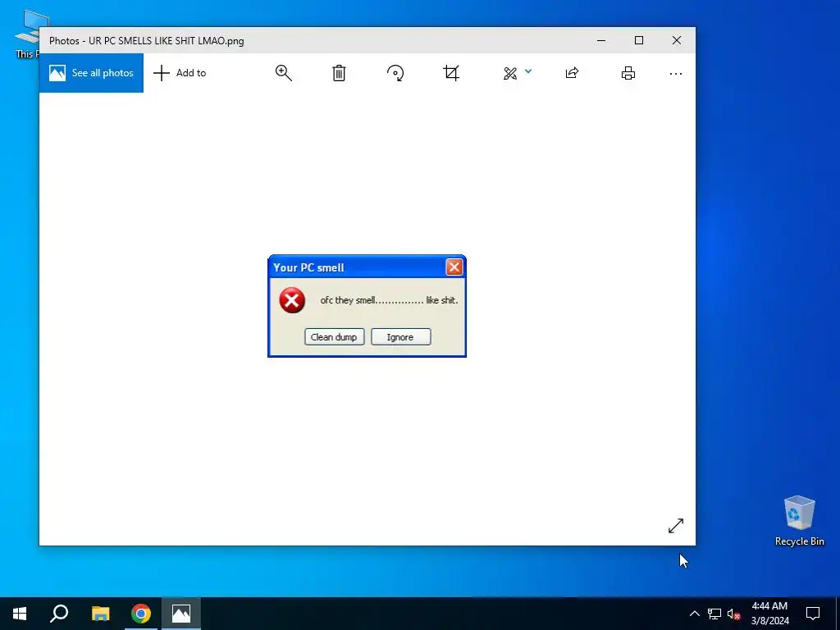Open the See more ellipsis menu
The image size is (840, 630).
point(676,73)
